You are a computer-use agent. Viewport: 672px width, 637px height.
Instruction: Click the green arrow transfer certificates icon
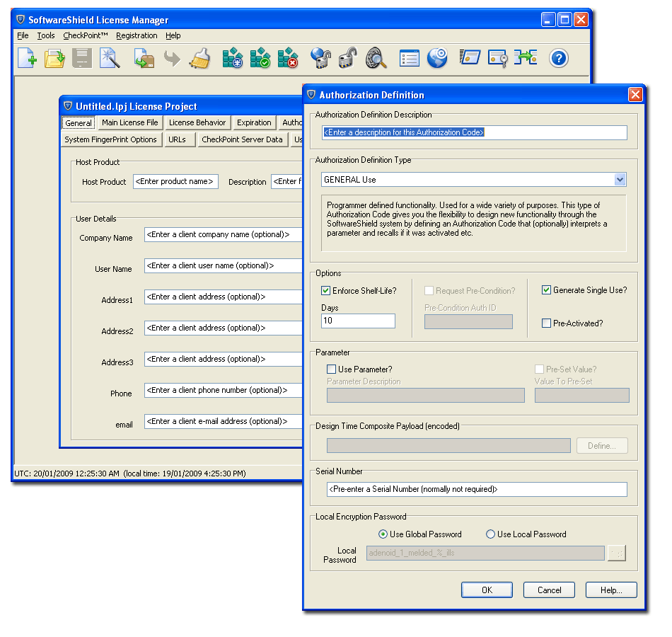(x=526, y=57)
